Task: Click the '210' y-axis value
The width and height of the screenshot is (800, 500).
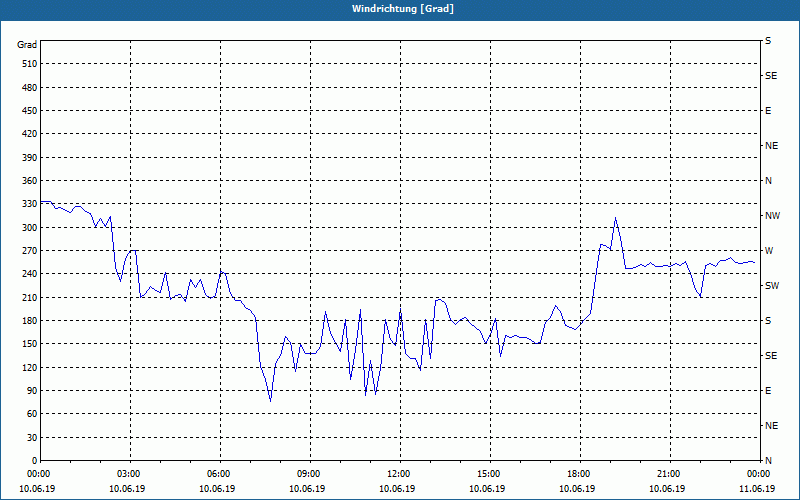Action: click(30, 297)
